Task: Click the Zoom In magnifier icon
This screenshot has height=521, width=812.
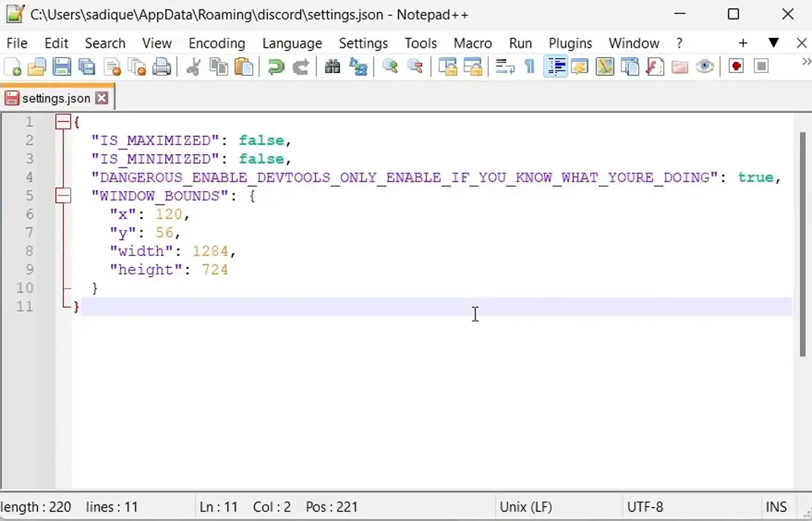Action: point(390,67)
